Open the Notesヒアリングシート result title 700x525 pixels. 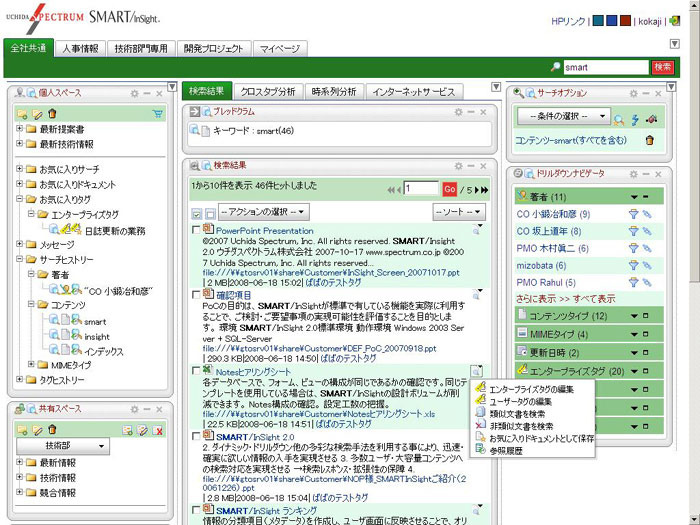253,371
